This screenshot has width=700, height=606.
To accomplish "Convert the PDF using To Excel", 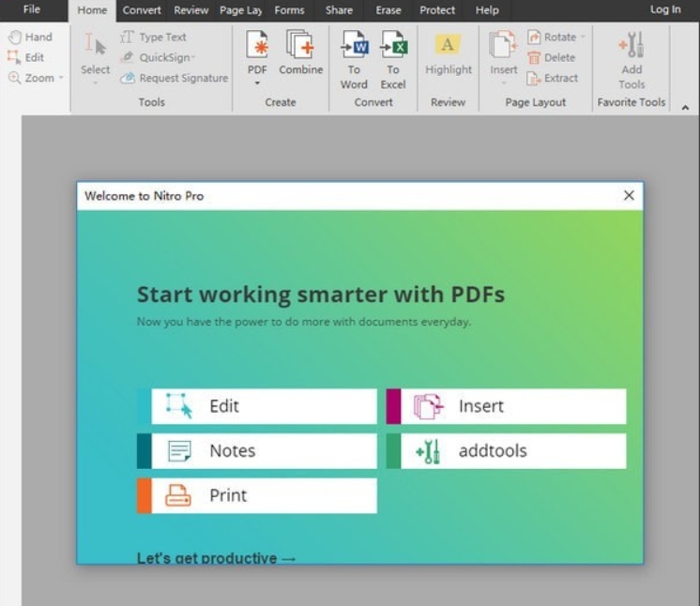I will (392, 45).
